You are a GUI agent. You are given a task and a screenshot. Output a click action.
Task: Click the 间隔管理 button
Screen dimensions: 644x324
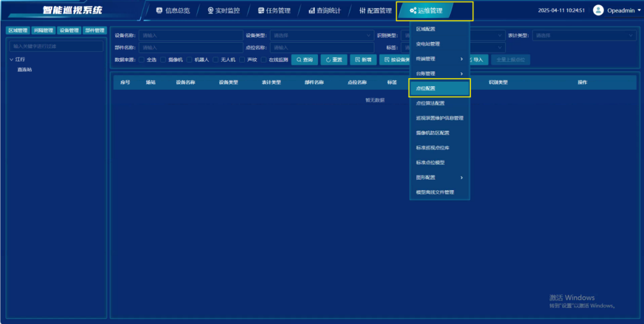43,30
